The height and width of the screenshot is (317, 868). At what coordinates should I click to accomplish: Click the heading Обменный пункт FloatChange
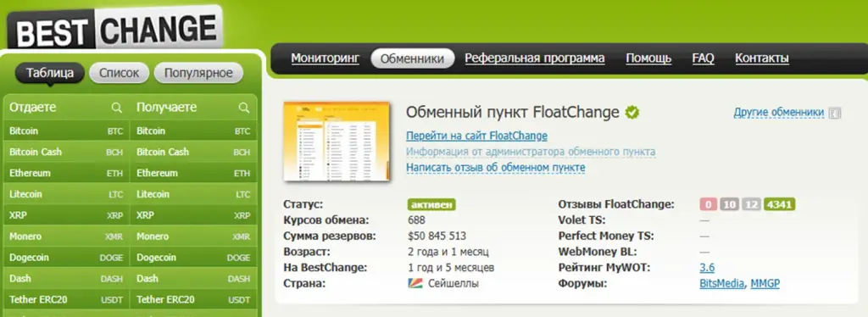[513, 112]
